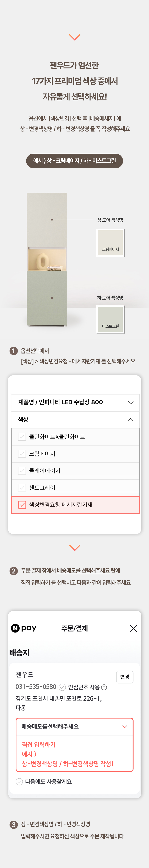Click the step 1 number badge

tap(14, 351)
